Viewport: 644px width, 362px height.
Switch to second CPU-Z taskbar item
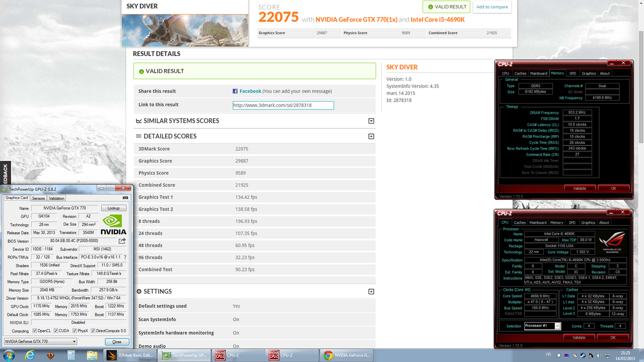[x=292, y=355]
